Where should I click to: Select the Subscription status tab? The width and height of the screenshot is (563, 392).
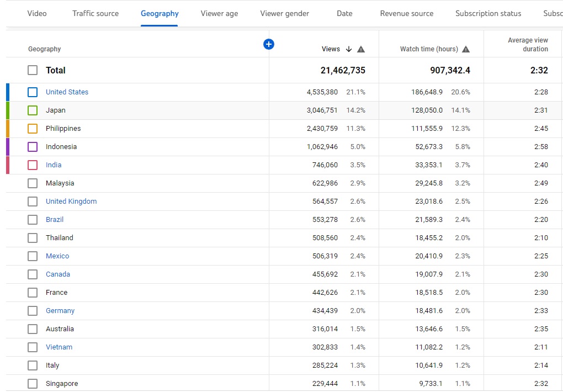[x=488, y=14]
